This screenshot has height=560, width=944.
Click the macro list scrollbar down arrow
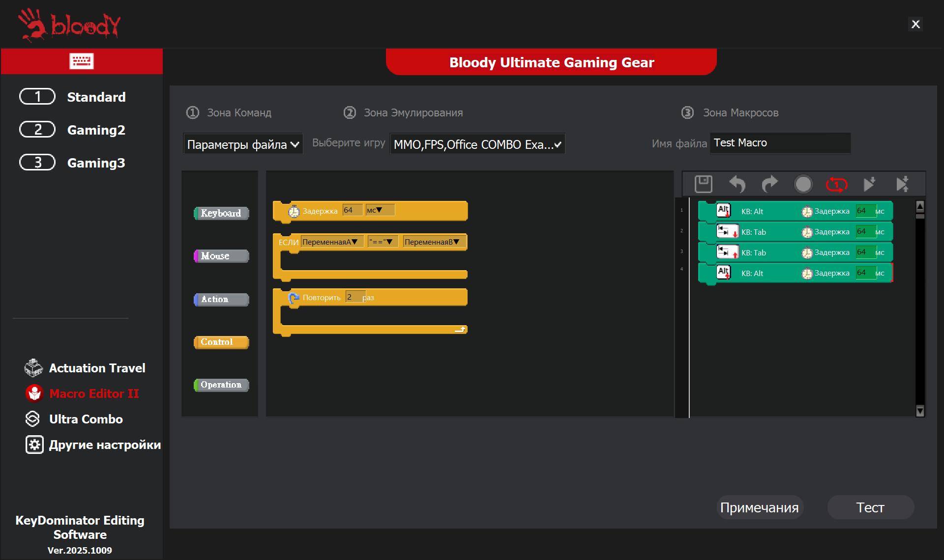(920, 411)
